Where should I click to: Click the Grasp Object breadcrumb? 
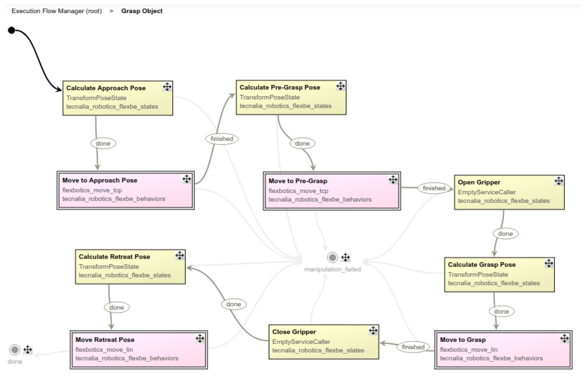[x=142, y=11]
